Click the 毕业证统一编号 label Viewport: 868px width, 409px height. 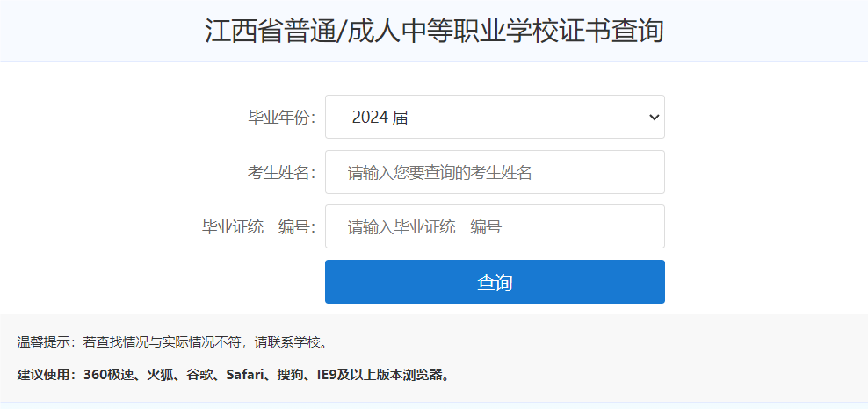click(258, 227)
